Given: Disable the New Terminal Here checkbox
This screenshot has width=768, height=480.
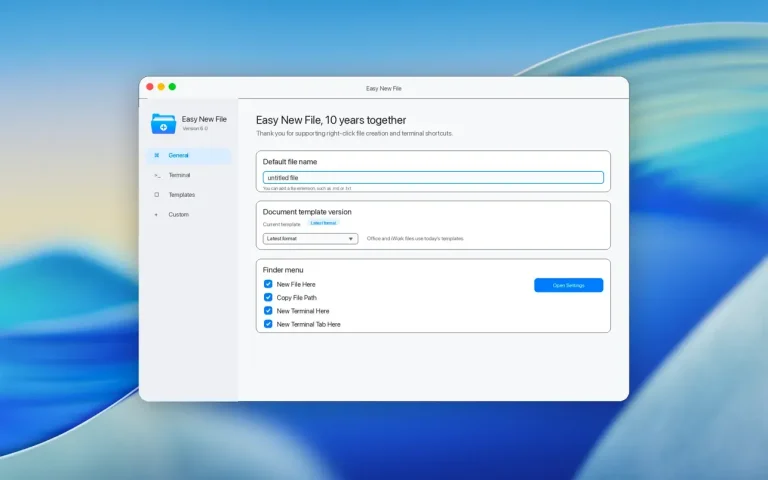Looking at the screenshot, I should (x=268, y=311).
